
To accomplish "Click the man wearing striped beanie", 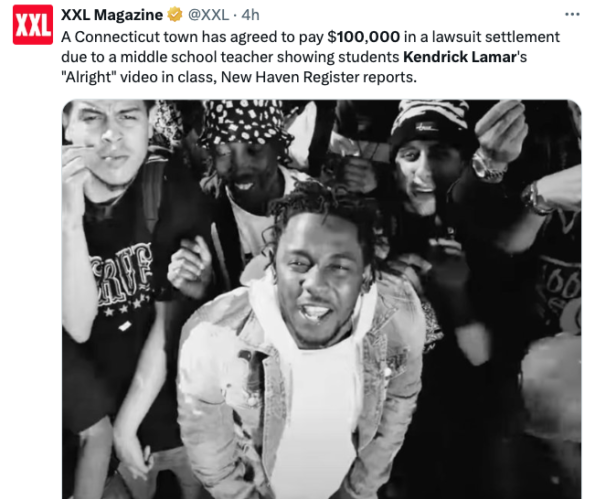I will click(x=431, y=159).
